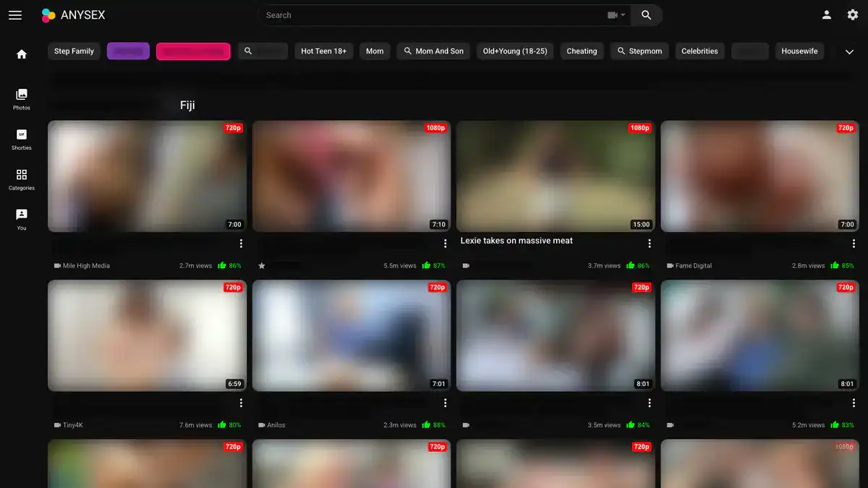Click the 2.7m views text
Screen dimensions: 868x488
pyautogui.click(x=196, y=265)
